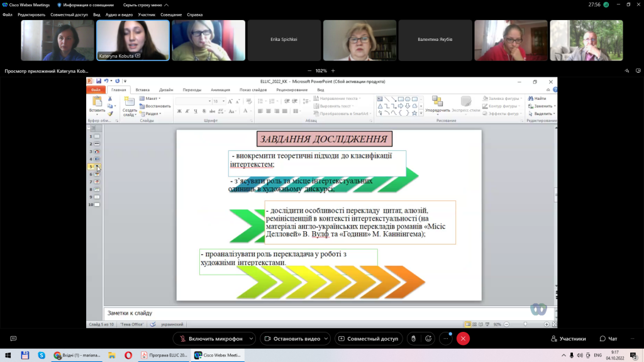The image size is (644, 362).
Task: Open Skype from the taskbar
Action: pyautogui.click(x=42, y=355)
